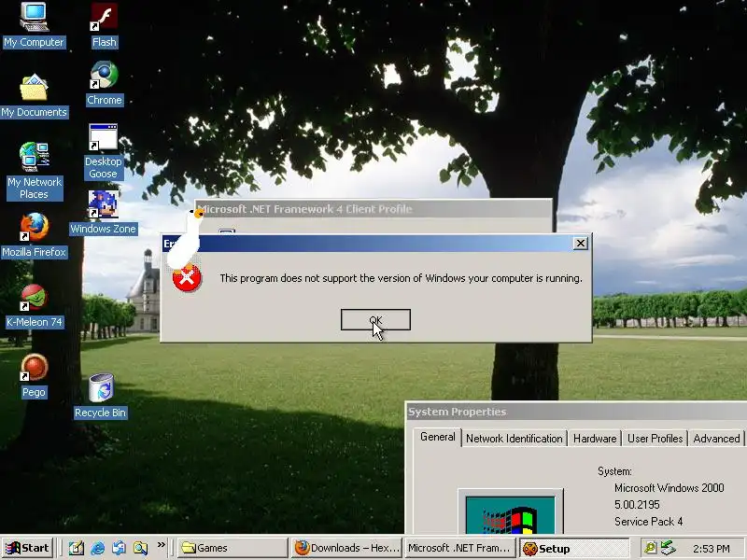Viewport: 747px width, 560px height.
Task: Open the Hardware tab in System Properties
Action: (x=595, y=438)
